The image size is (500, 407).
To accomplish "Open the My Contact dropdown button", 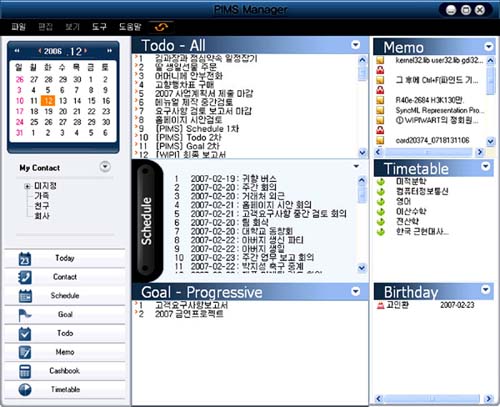I will click(105, 166).
